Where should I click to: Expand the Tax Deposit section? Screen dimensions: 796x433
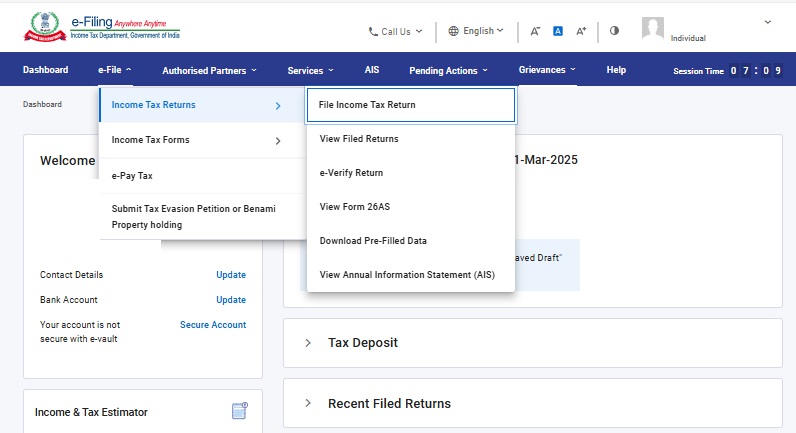pos(308,343)
